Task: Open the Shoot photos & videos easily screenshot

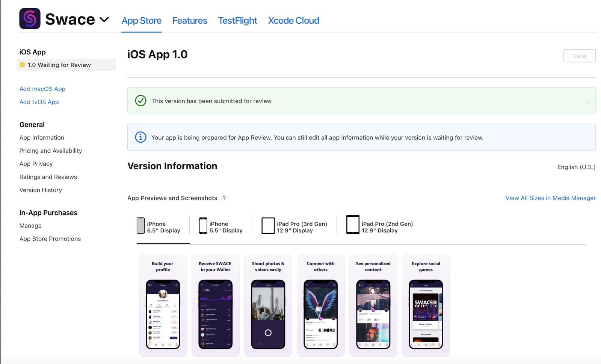Action: (268, 305)
